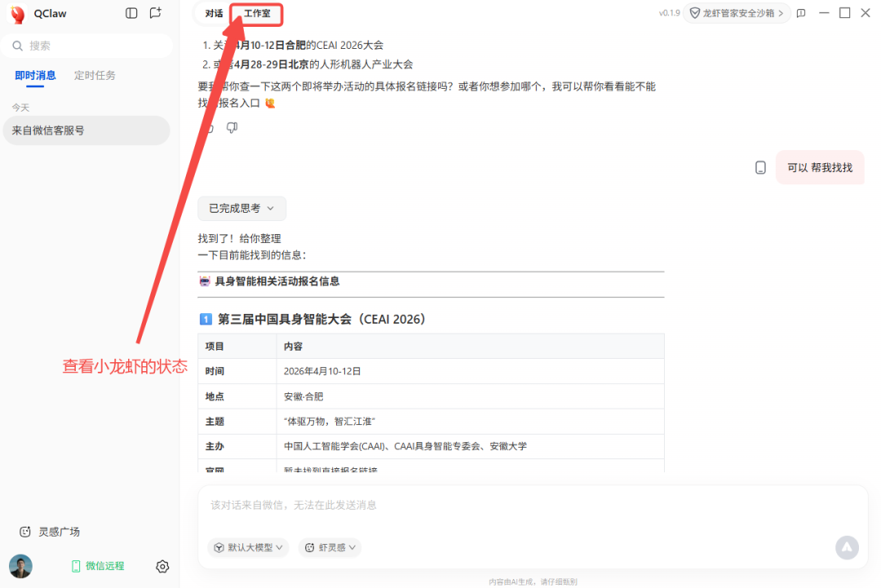Toggle 微信远程 remote connection status

(x=97, y=566)
